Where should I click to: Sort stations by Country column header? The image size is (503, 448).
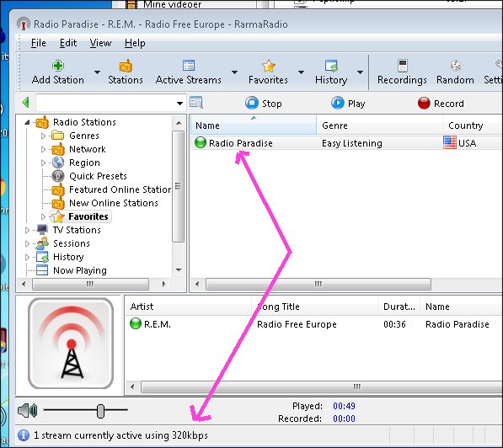[473, 125]
